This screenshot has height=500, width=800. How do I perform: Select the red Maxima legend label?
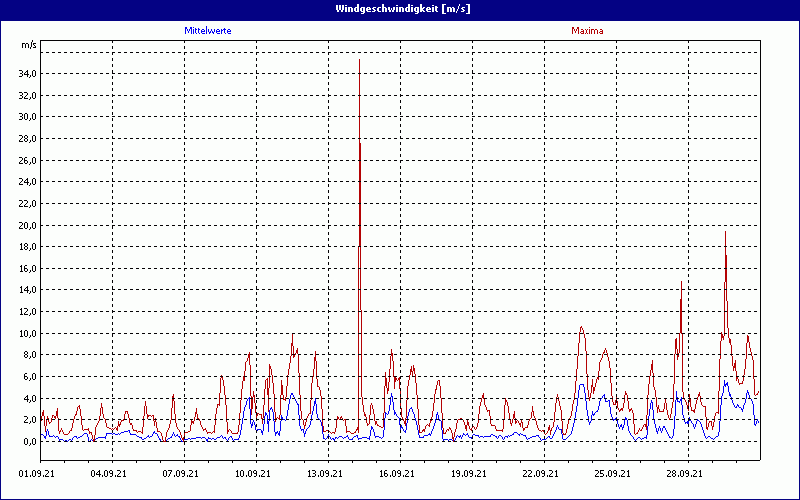tap(587, 31)
